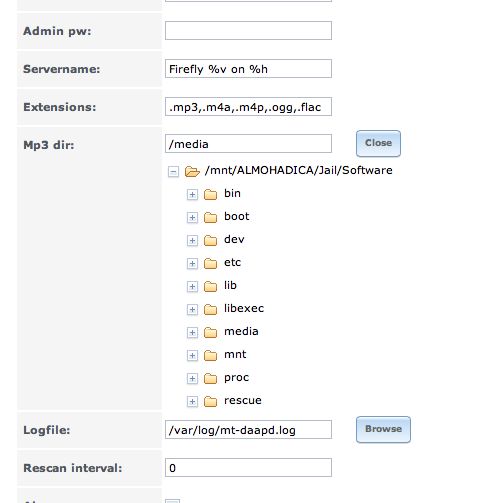The width and height of the screenshot is (494, 503).
Task: Click the dev folder icon
Action: [210, 240]
